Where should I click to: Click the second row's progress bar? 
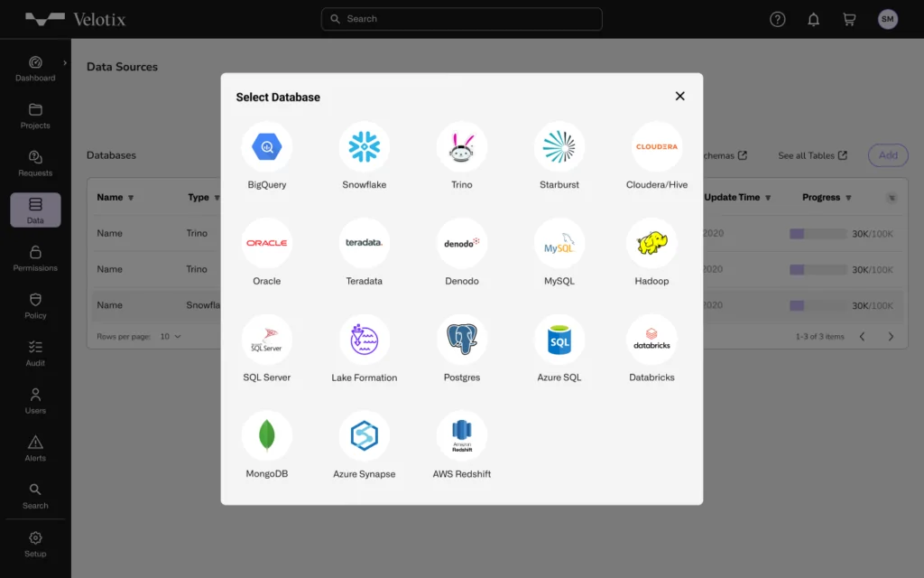coord(818,269)
